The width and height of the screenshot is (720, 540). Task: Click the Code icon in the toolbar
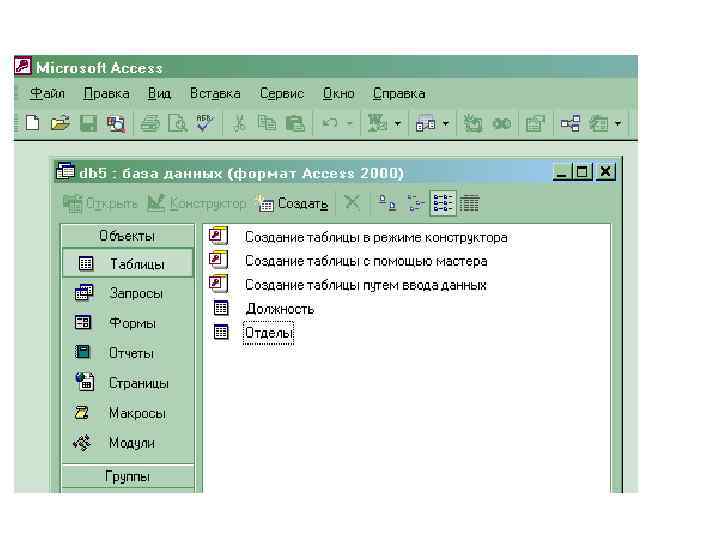472,123
